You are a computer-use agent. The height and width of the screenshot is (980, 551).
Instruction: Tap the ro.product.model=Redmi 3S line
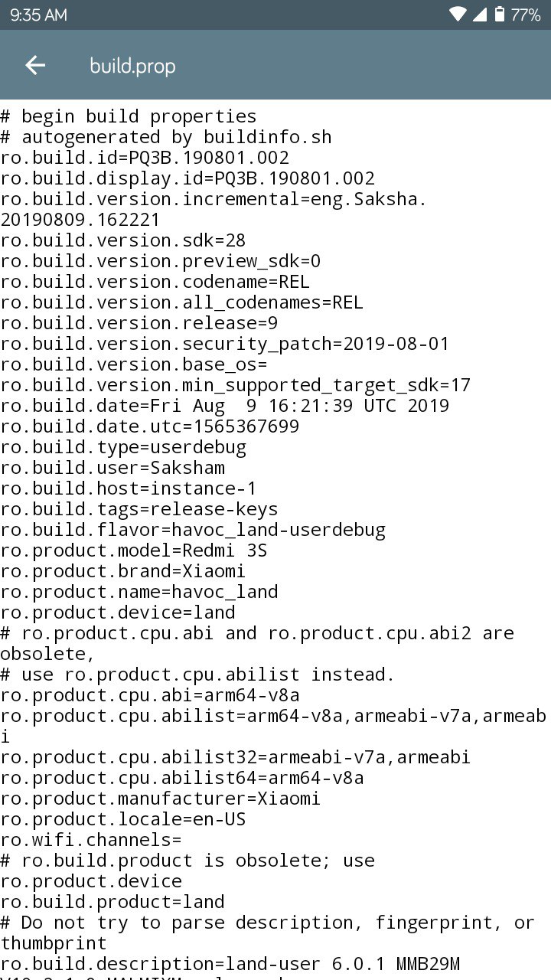(x=134, y=550)
